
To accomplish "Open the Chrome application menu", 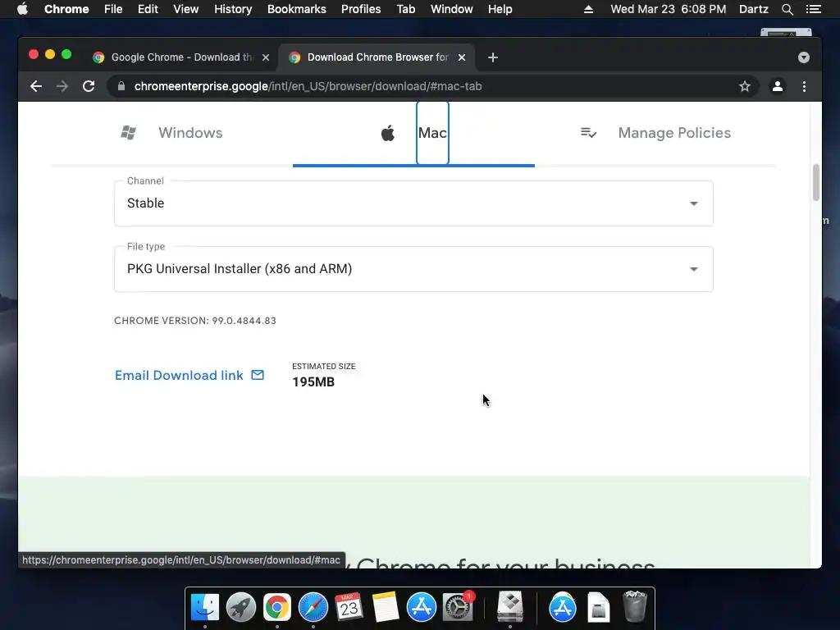I will click(x=66, y=9).
